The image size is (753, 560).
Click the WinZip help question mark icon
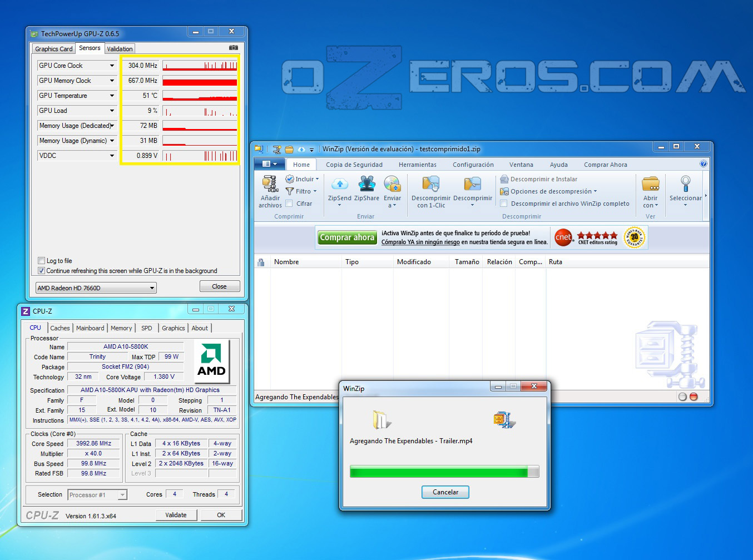pos(704,164)
